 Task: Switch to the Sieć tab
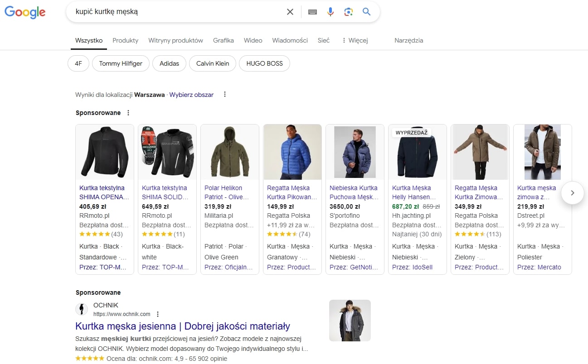pyautogui.click(x=324, y=40)
